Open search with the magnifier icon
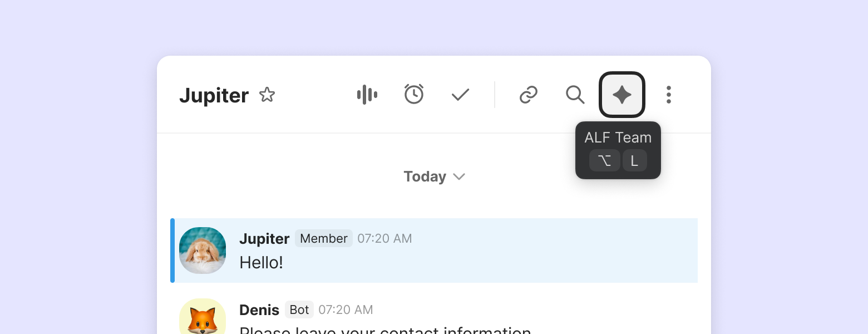The width and height of the screenshot is (868, 334). (x=575, y=95)
